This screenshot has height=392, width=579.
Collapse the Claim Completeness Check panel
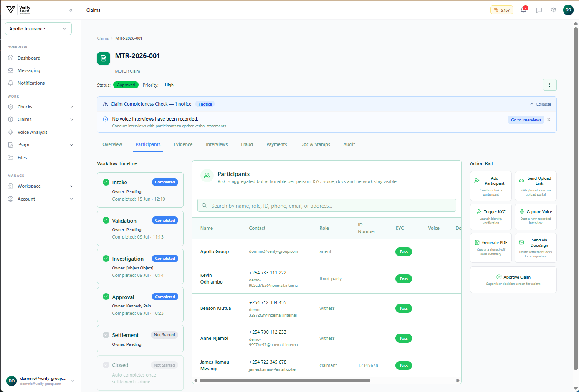coord(541,104)
